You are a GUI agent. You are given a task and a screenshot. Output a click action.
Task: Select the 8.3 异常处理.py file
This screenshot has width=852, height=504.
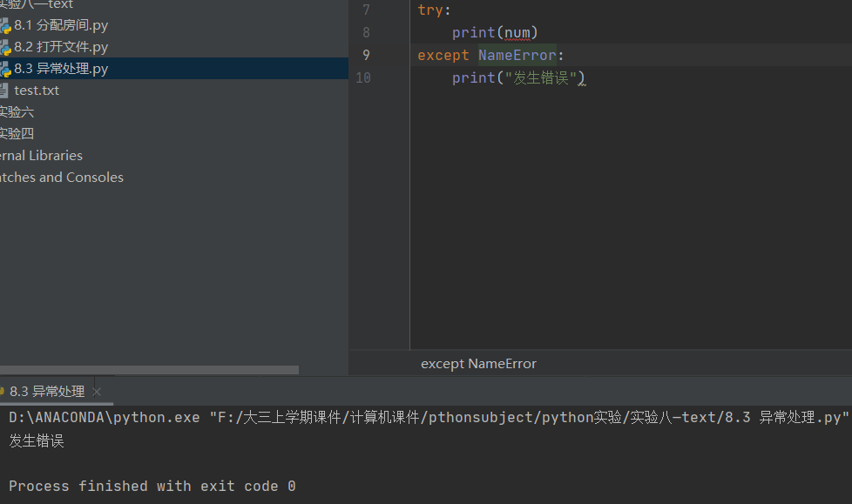pyautogui.click(x=61, y=69)
